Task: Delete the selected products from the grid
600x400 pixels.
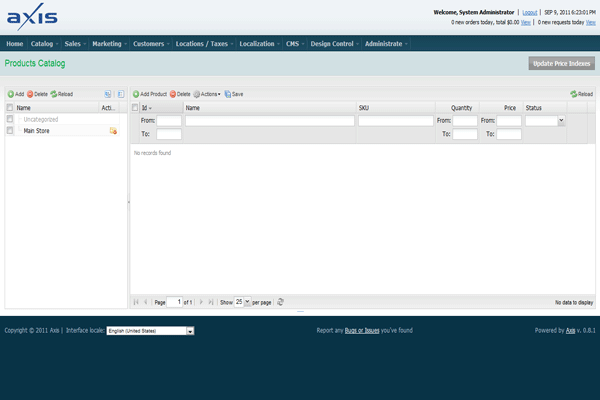Action: coord(180,94)
